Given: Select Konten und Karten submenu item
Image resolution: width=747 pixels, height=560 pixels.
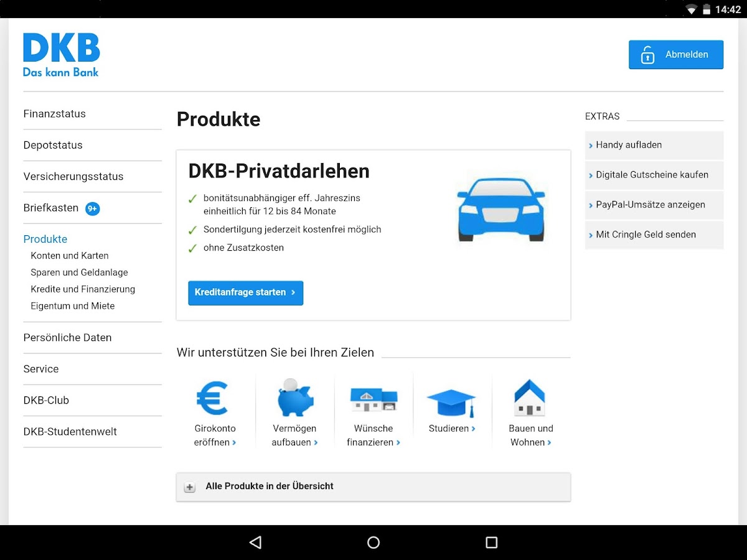Looking at the screenshot, I should pos(70,256).
